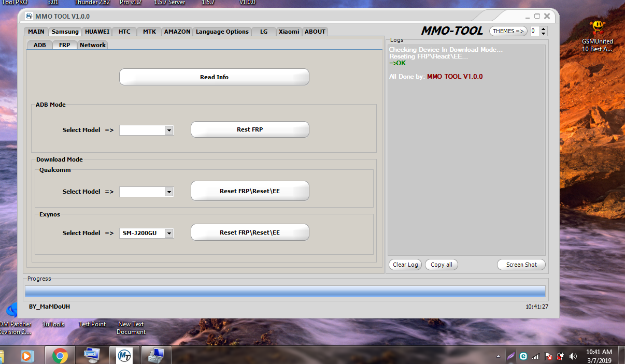This screenshot has width=625, height=364.
Task: Open the toolbox computer taskbar icon
Action: 156,356
